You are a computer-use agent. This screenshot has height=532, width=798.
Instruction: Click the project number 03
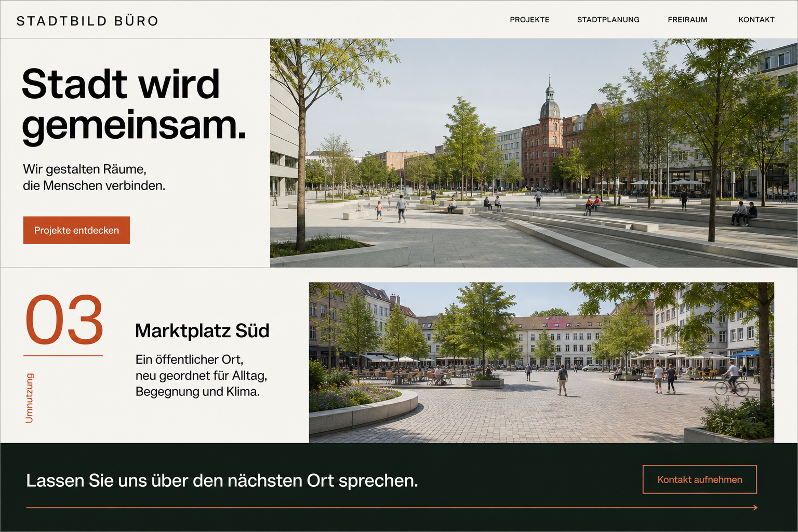tap(64, 320)
